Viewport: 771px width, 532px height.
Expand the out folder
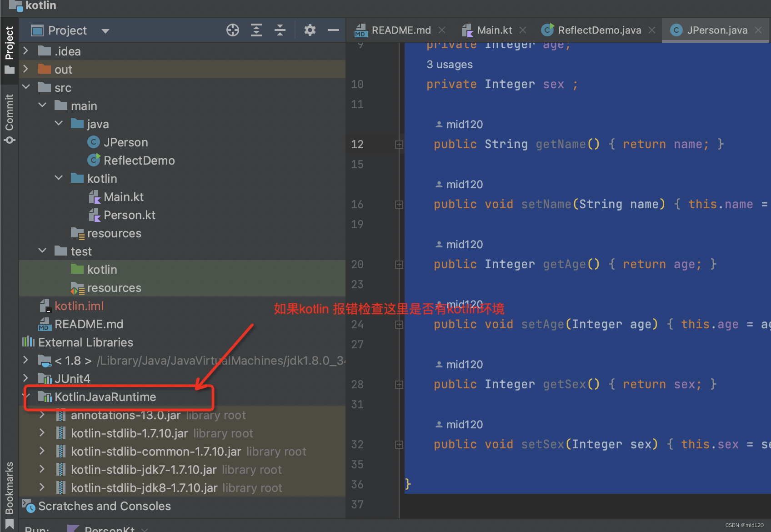click(26, 69)
